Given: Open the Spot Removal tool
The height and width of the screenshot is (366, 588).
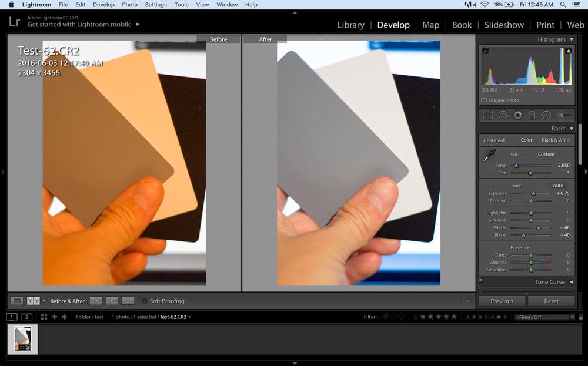Looking at the screenshot, I should 503,115.
